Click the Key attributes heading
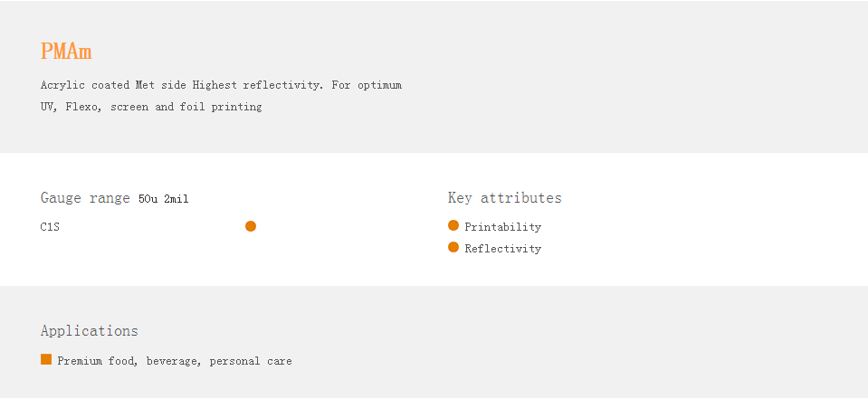Viewport: 868px width, 399px height. coord(504,198)
